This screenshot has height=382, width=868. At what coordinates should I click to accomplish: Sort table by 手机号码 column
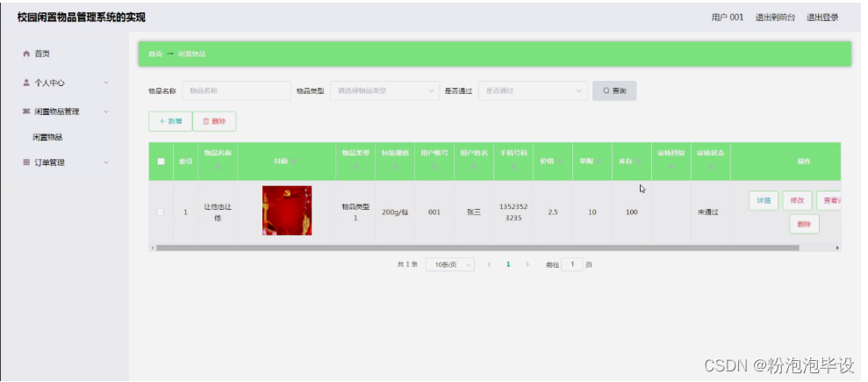tap(513, 166)
